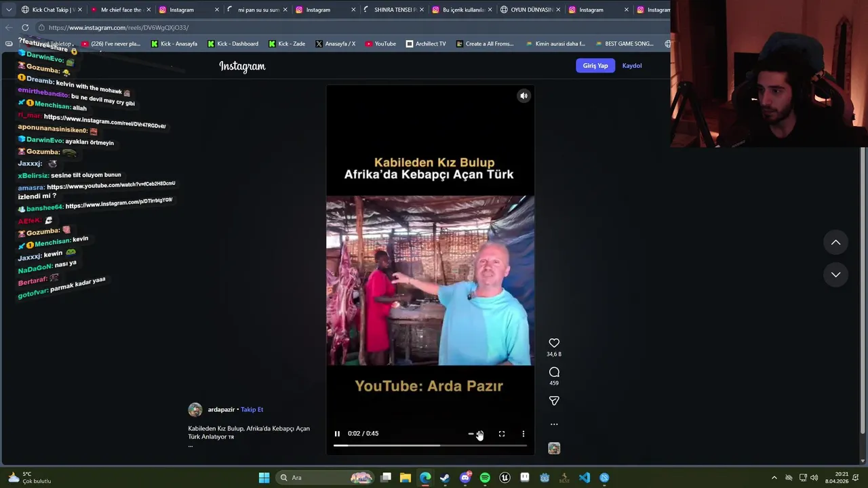The height and width of the screenshot is (488, 868).
Task: Open the Kimin aurasi daha bookmark
Action: [x=555, y=43]
